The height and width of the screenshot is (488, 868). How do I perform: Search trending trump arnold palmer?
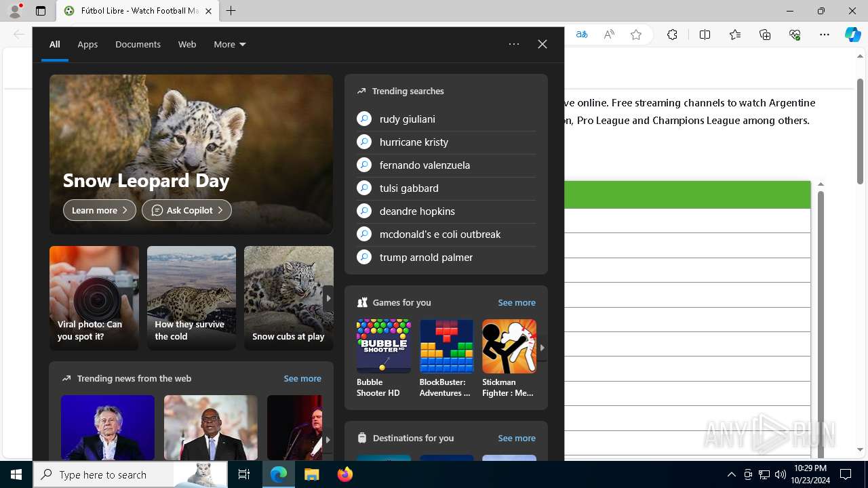pyautogui.click(x=446, y=257)
